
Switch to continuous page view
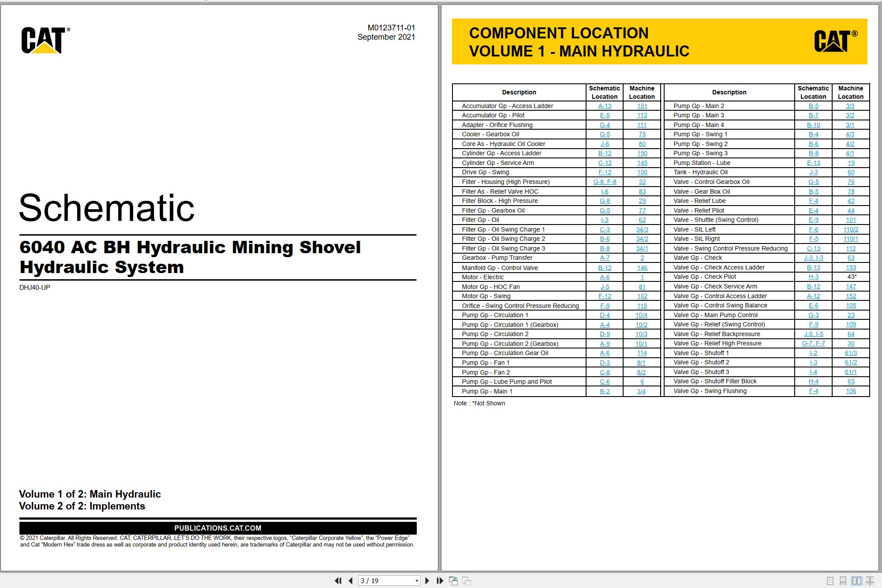tap(843, 581)
